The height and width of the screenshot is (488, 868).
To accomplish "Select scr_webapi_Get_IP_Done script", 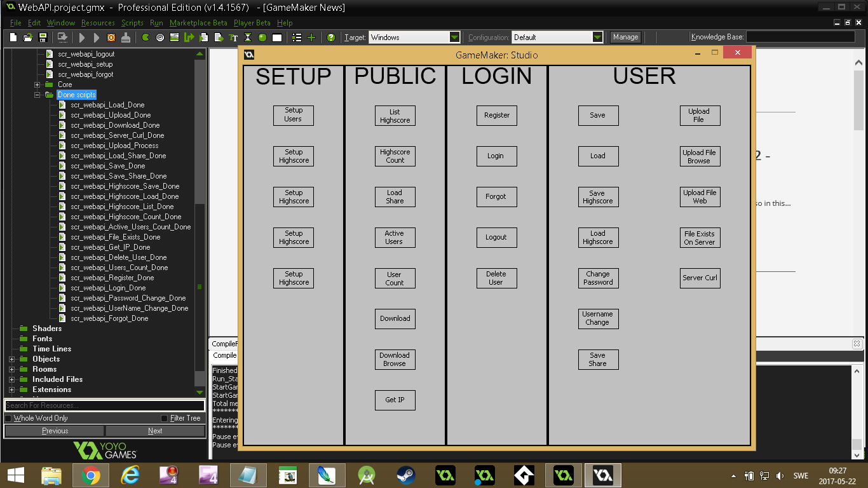I will [111, 247].
